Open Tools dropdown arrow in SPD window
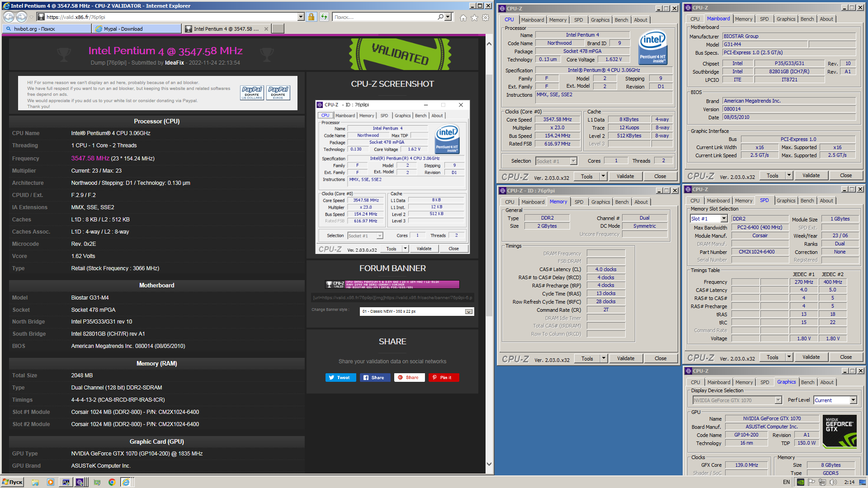The image size is (868, 488). tap(789, 357)
